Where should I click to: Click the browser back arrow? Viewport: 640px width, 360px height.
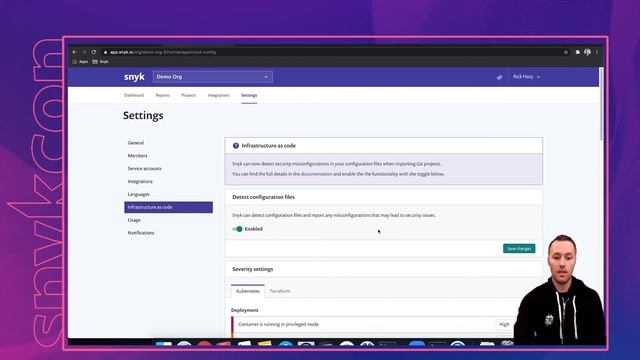[x=74, y=52]
